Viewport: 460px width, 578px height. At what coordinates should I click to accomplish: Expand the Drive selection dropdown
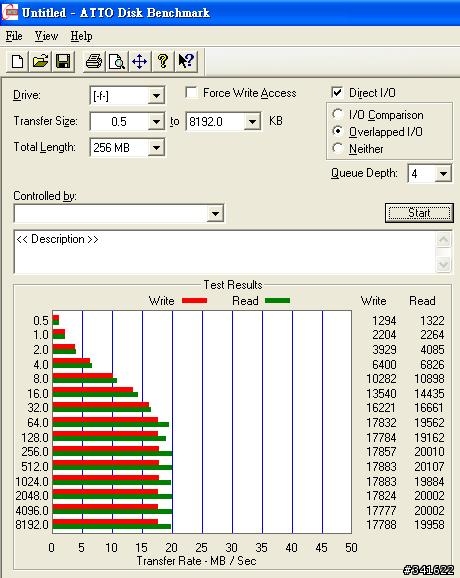click(156, 96)
